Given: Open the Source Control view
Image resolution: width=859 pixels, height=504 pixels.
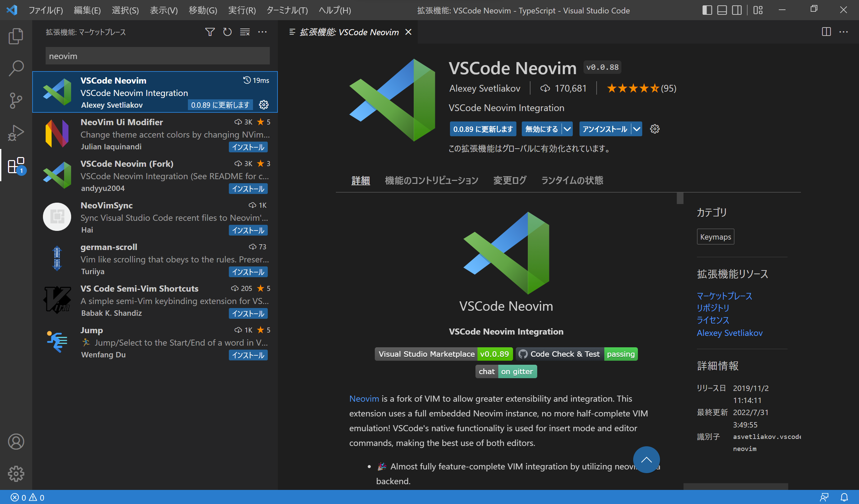Looking at the screenshot, I should point(16,101).
